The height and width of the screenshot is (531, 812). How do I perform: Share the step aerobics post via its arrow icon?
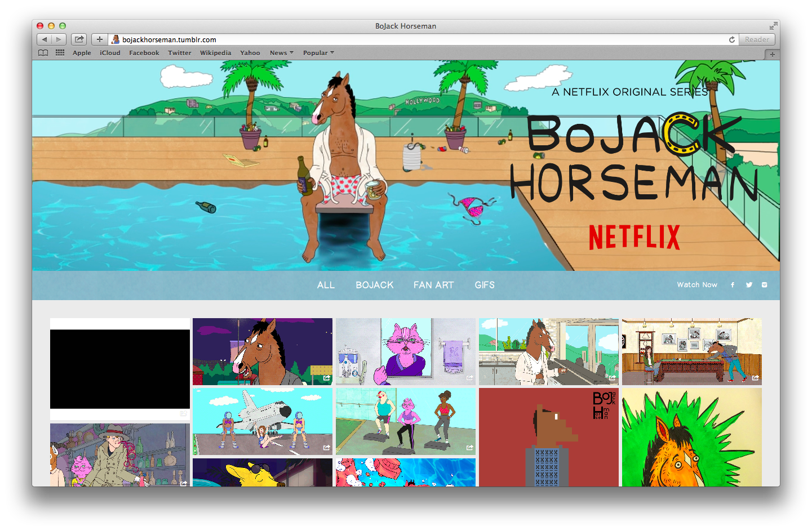469,448
